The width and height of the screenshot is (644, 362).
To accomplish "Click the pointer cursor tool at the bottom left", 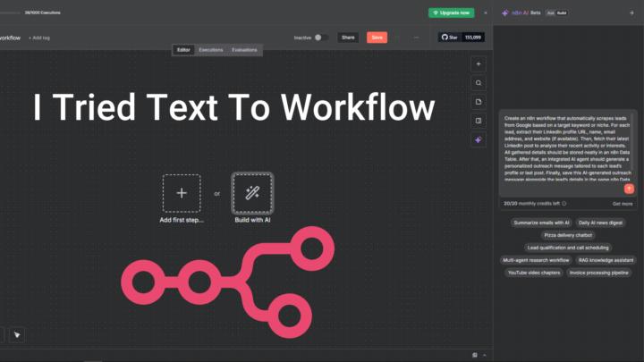I will coord(17,335).
